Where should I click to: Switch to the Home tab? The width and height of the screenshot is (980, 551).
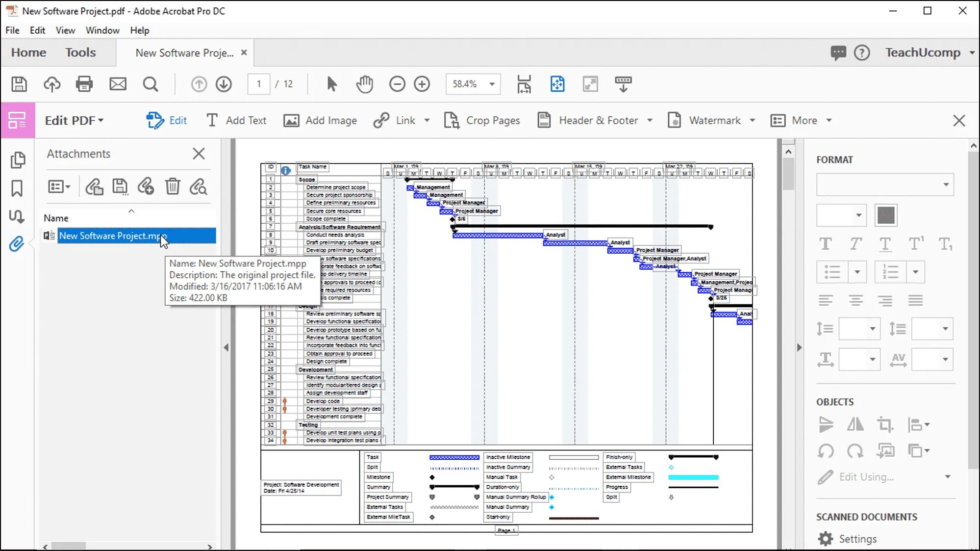pos(28,52)
